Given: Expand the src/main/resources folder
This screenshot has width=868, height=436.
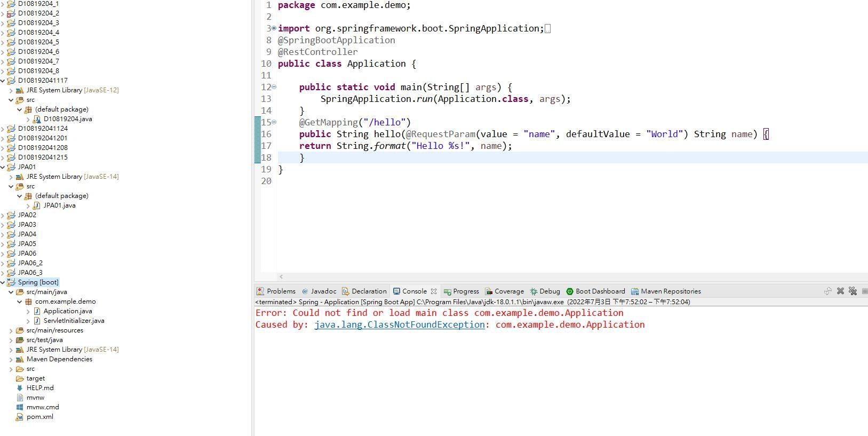Looking at the screenshot, I should click(11, 330).
